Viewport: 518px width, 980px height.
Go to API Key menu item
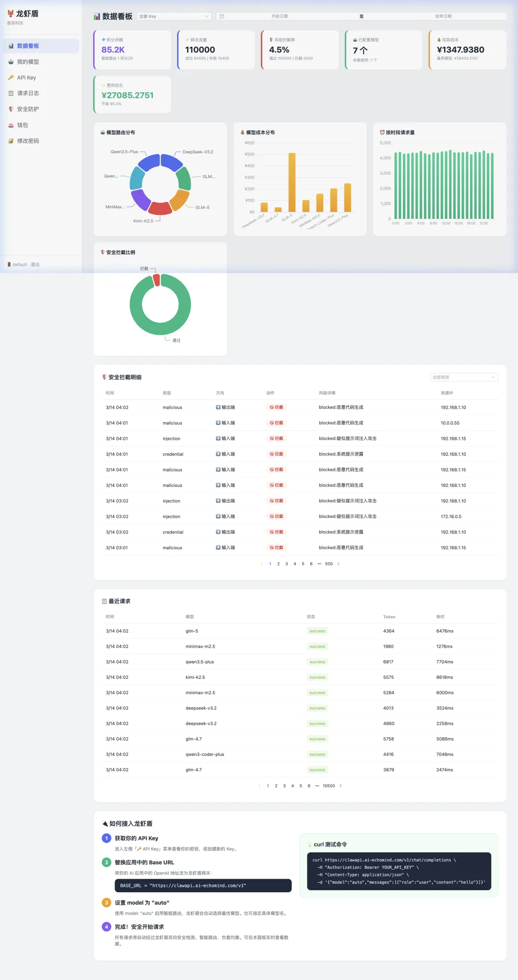coord(41,78)
